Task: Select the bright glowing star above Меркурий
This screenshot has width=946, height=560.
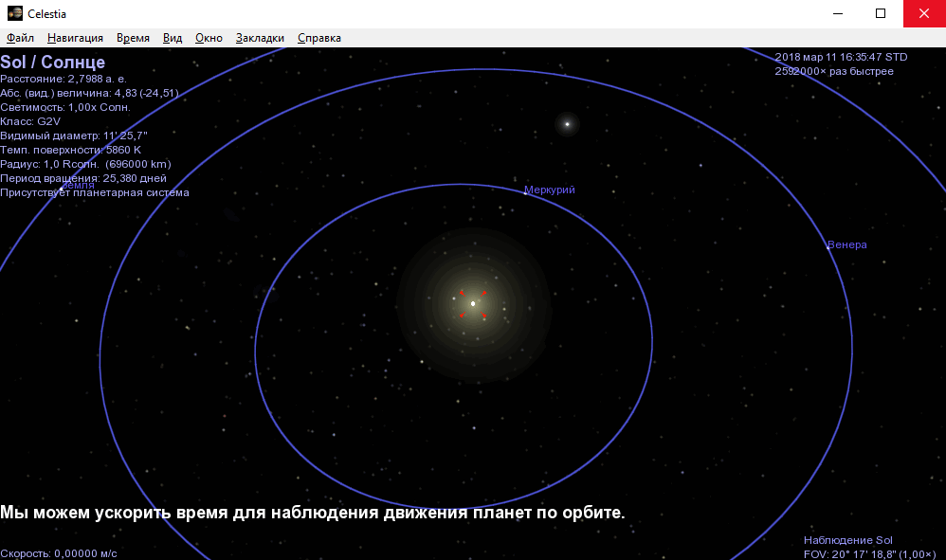Action: tap(567, 124)
